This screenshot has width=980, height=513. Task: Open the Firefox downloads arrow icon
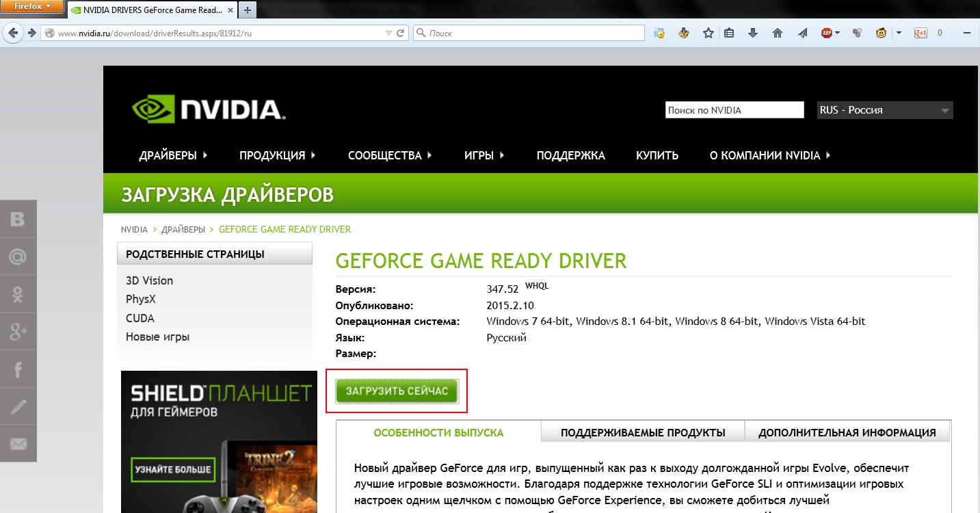(753, 33)
